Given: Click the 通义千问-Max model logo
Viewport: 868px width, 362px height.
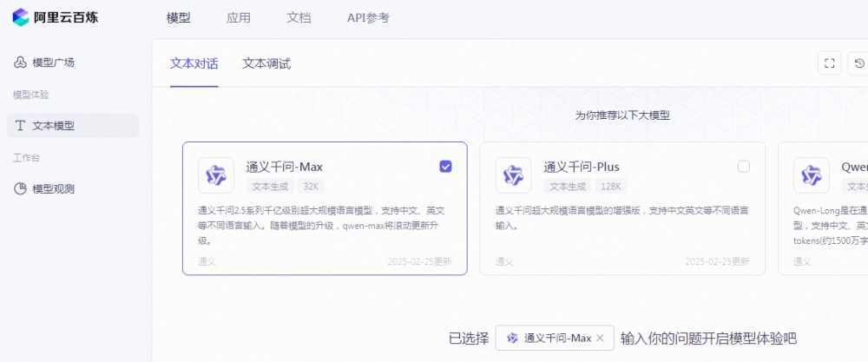Looking at the screenshot, I should tap(216, 175).
